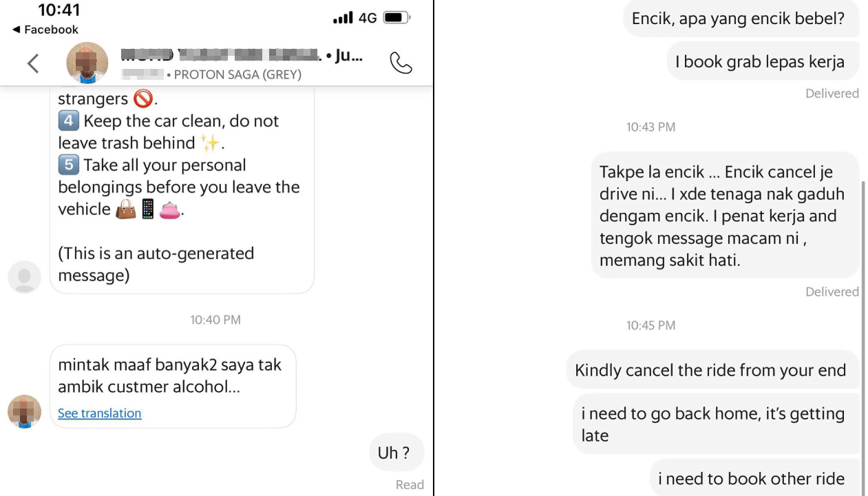This screenshot has width=868, height=496.
Task: Select the 'Takpe la encik' message bubble
Action: click(x=725, y=216)
